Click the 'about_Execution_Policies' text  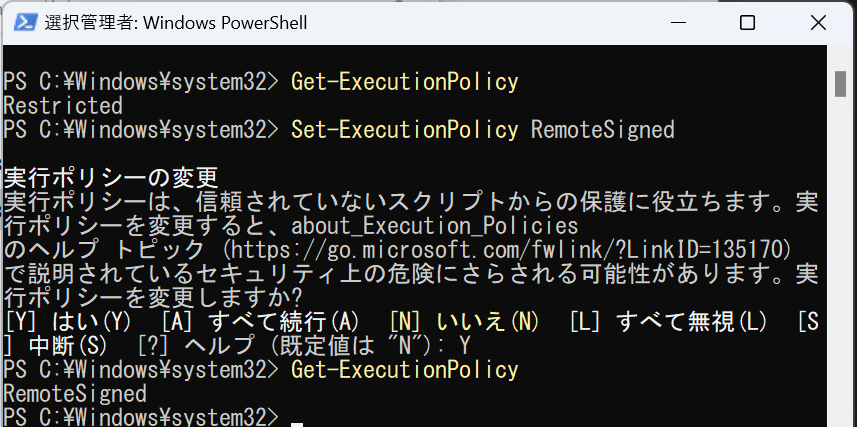point(435,226)
